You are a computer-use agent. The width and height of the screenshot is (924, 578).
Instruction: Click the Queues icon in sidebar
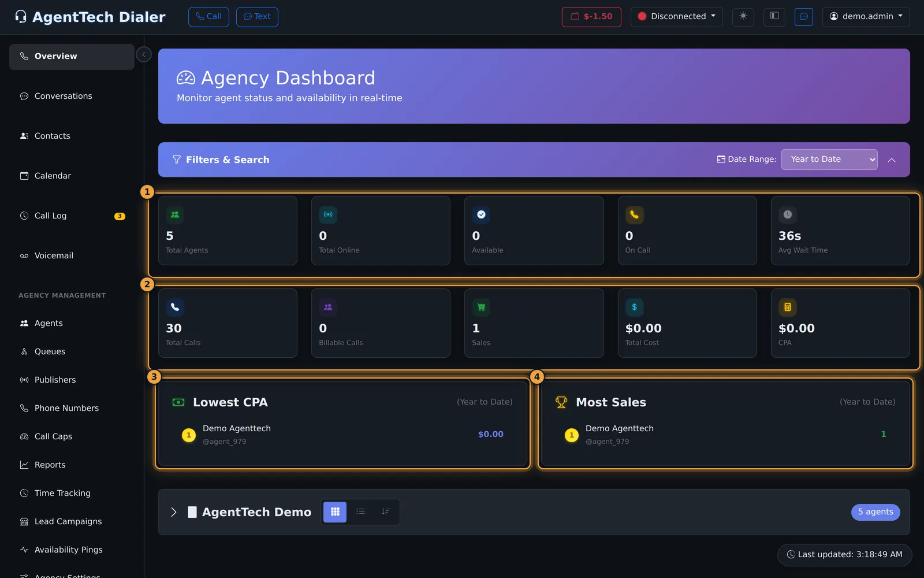[24, 351]
